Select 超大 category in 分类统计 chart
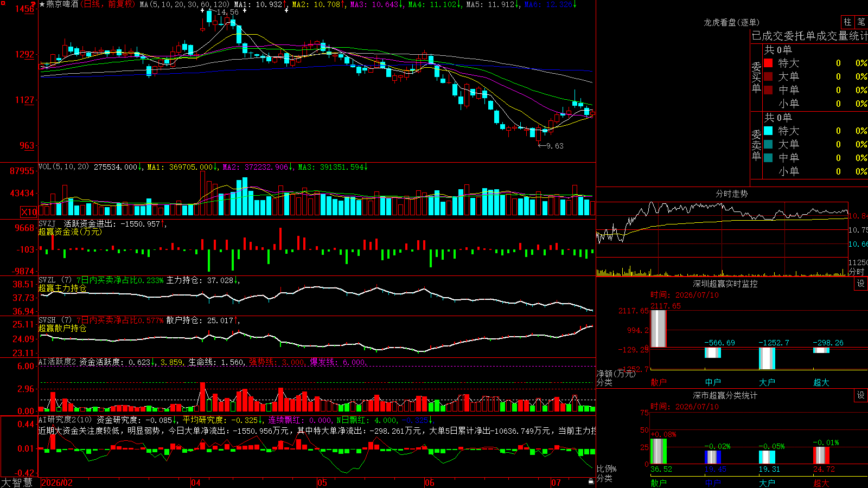 point(821,483)
